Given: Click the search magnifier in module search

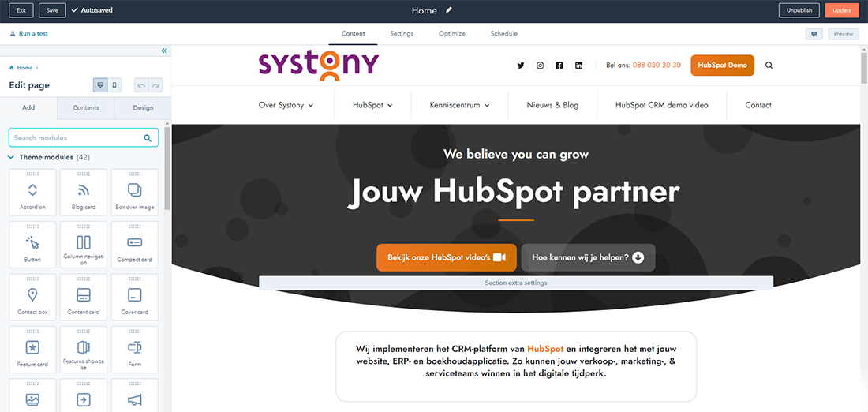Looking at the screenshot, I should click(x=148, y=138).
